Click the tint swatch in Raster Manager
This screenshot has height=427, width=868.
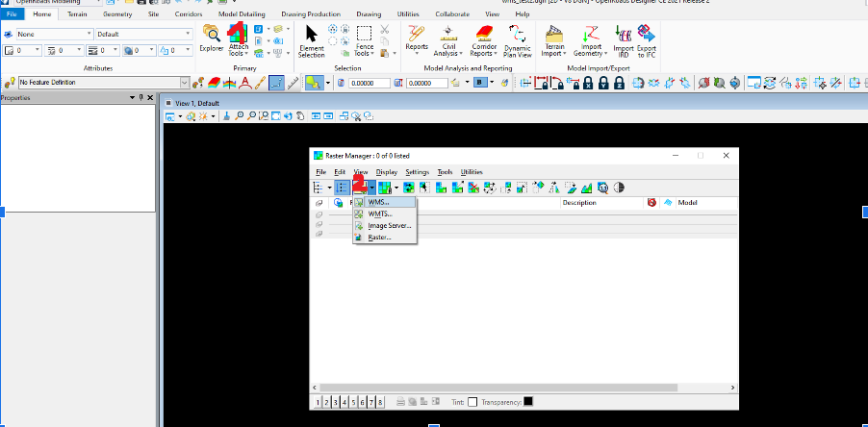pos(472,402)
